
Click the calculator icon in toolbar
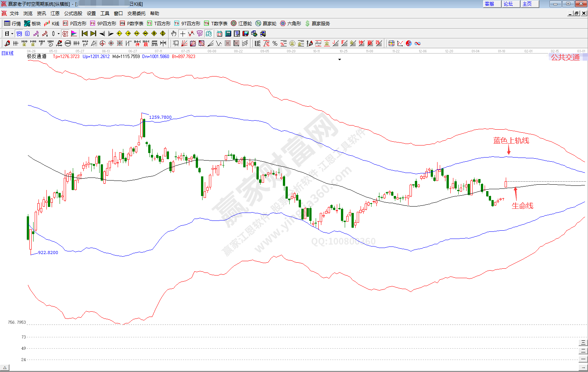tap(228, 34)
